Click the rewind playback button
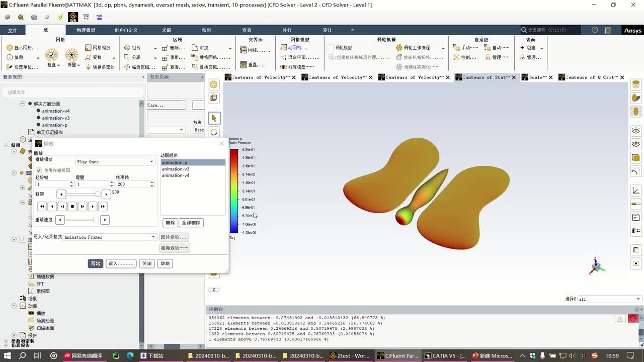The height and width of the screenshot is (362, 644). 42,207
